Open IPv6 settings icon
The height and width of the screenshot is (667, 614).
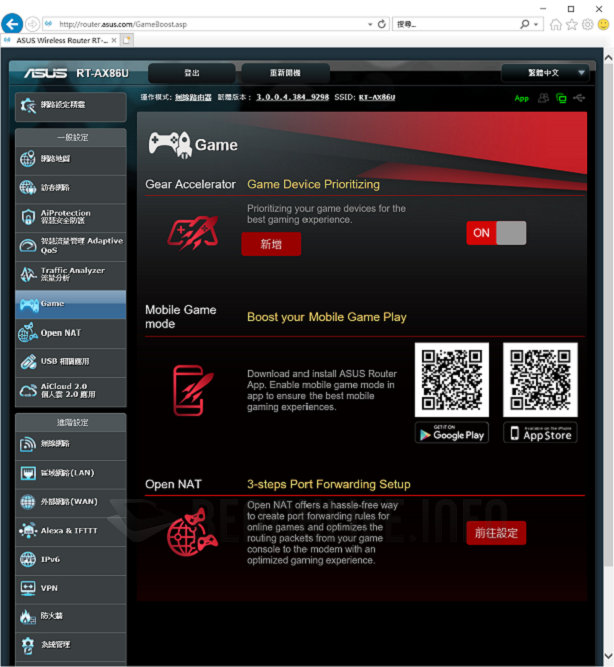[x=28, y=559]
